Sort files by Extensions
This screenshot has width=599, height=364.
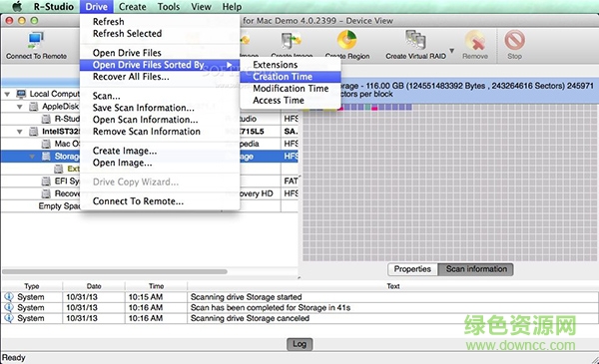(291, 65)
